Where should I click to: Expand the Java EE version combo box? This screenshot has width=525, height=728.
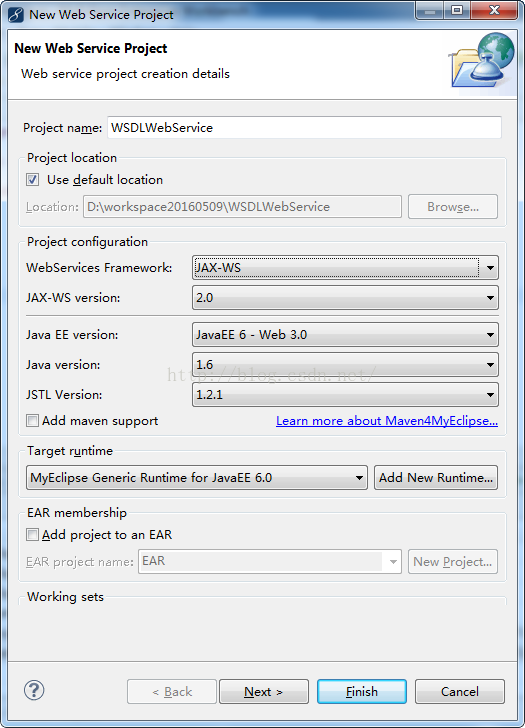[x=345, y=335]
